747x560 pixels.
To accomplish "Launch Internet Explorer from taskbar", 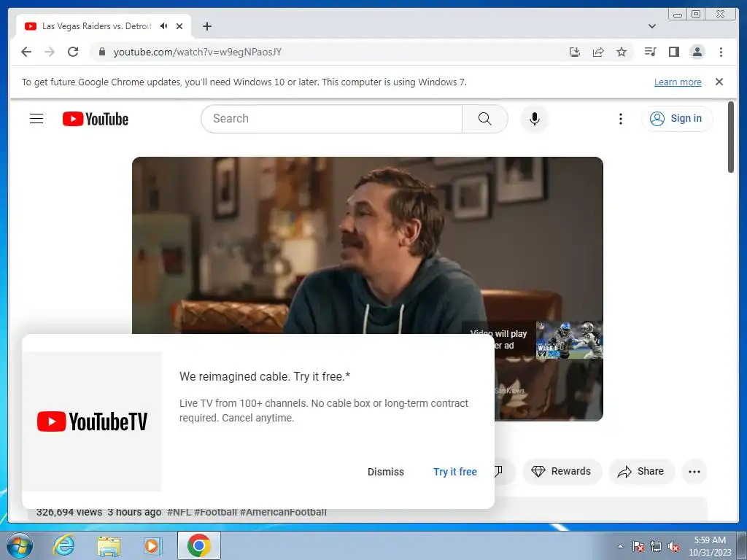I will tap(63, 545).
